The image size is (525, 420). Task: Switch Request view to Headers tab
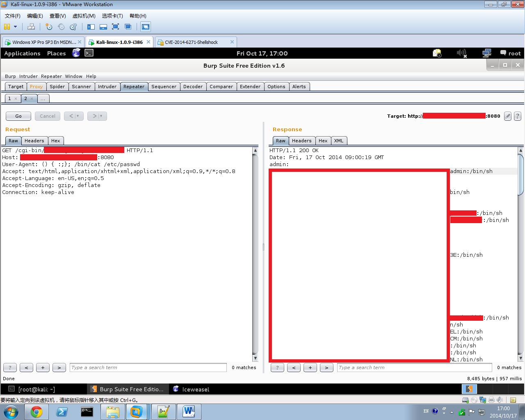pos(34,141)
